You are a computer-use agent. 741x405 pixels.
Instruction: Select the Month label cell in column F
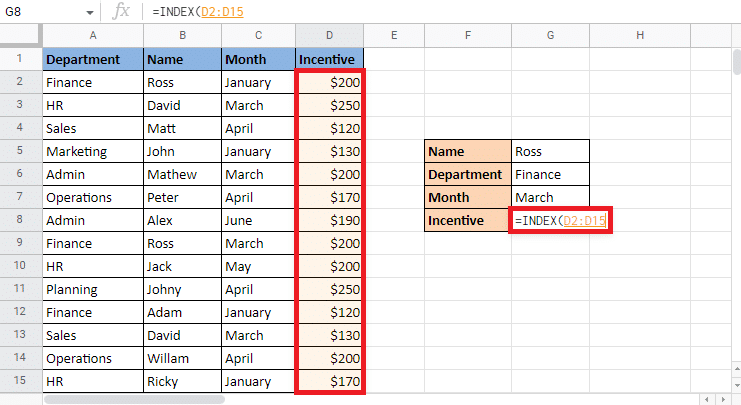pyautogui.click(x=467, y=197)
